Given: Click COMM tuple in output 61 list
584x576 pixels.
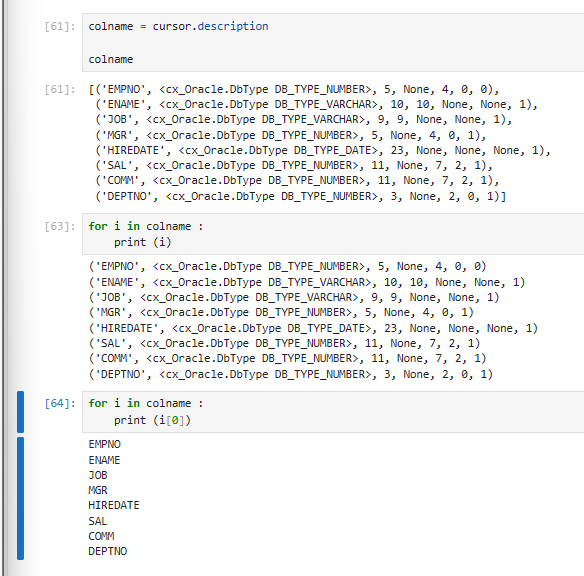Looking at the screenshot, I should click(297, 181).
